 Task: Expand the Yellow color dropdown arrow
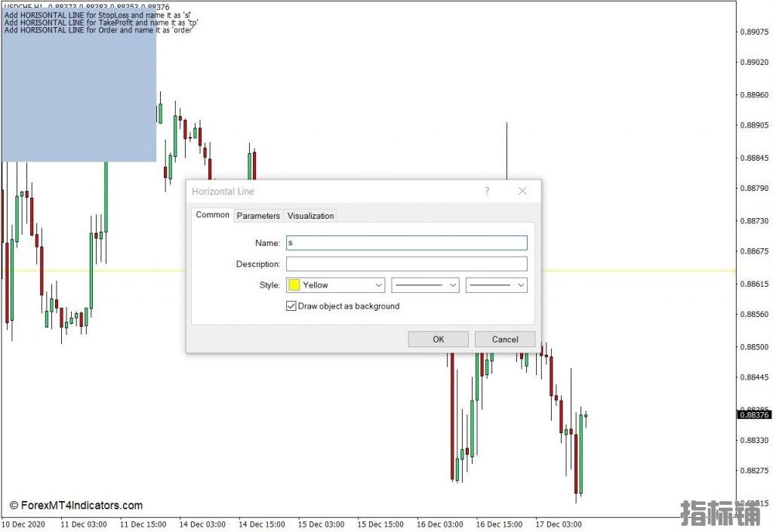tap(378, 285)
